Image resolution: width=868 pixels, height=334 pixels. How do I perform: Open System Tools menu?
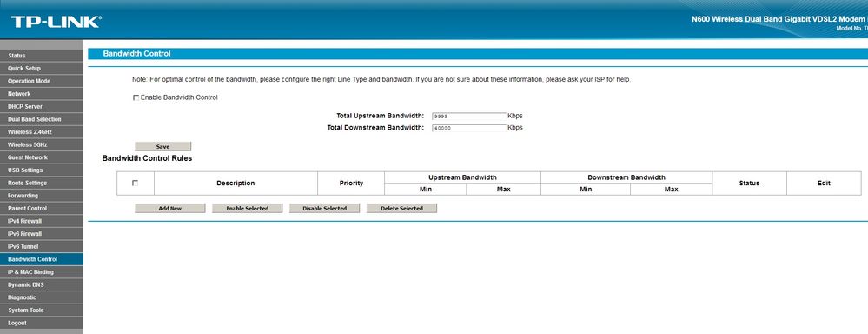point(42,311)
